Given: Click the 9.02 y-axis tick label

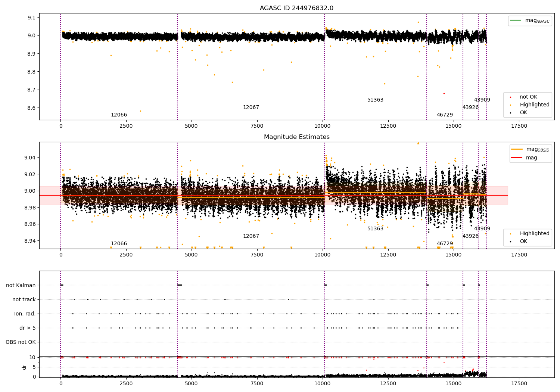Looking at the screenshot, I should click(x=29, y=174).
